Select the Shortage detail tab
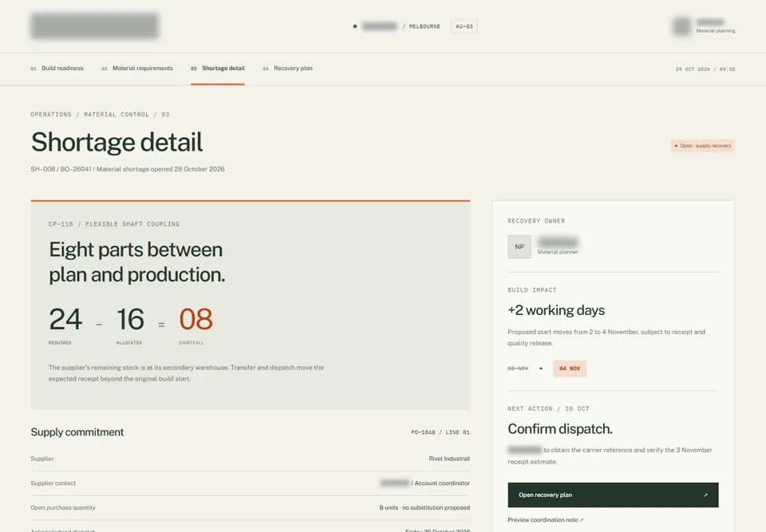The image size is (766, 532). (x=218, y=69)
